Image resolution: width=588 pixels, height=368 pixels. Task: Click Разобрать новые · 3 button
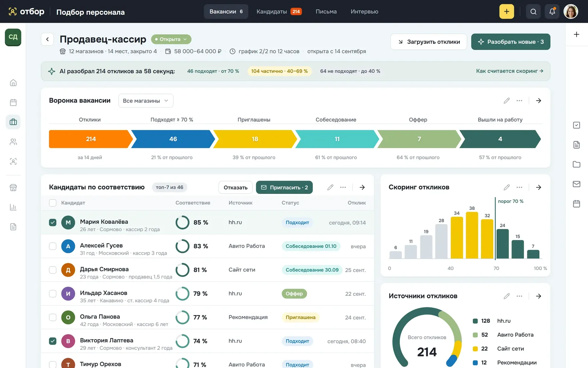pyautogui.click(x=510, y=42)
